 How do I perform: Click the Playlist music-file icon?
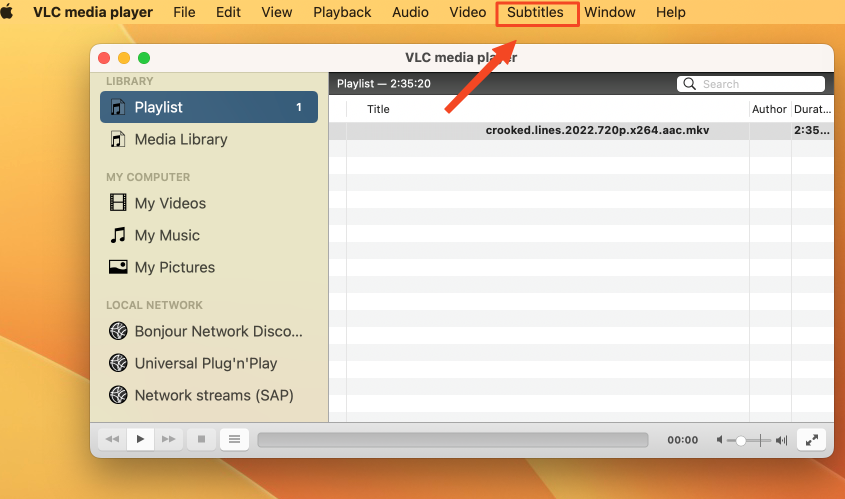coord(118,107)
